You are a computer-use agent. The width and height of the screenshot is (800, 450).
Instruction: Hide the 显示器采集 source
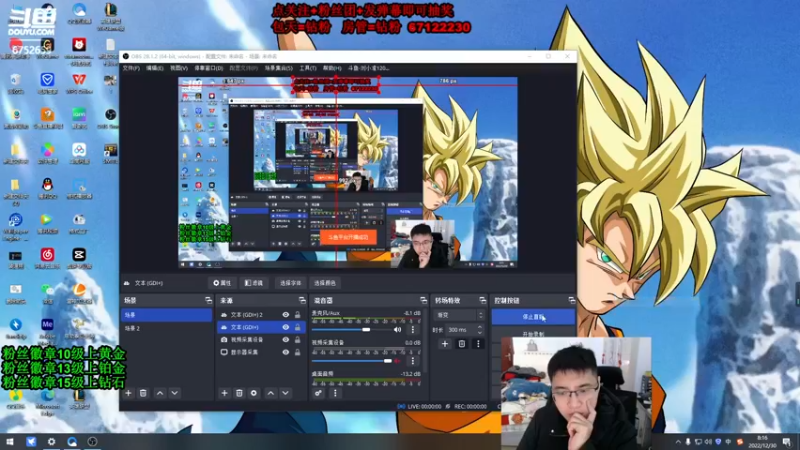pos(286,352)
